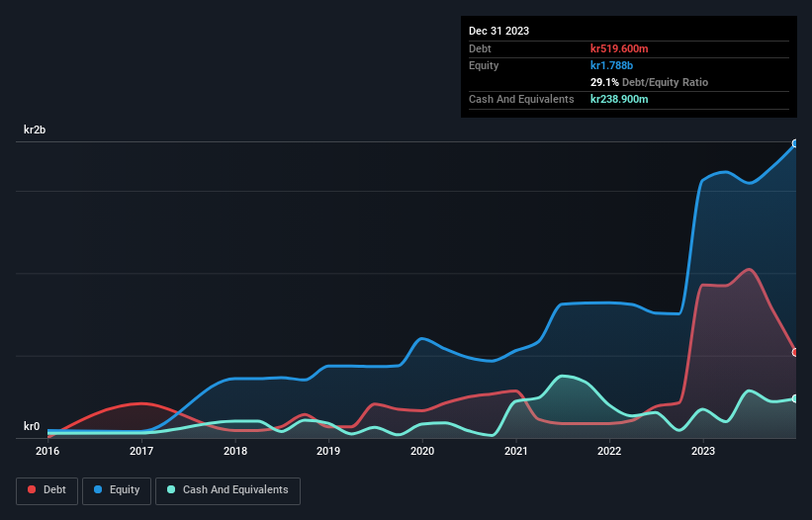This screenshot has height=520, width=812.
Task: Click the 2021 x-axis label
Action: [x=516, y=451]
